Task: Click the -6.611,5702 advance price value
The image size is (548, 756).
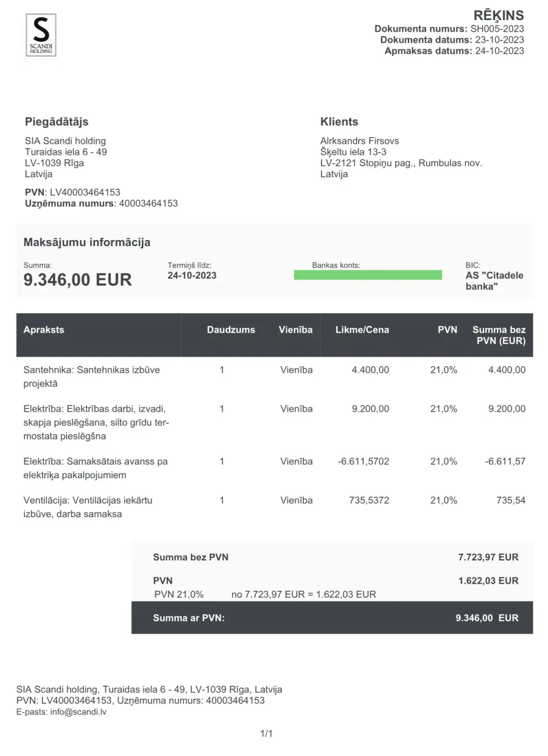Action: [364, 461]
